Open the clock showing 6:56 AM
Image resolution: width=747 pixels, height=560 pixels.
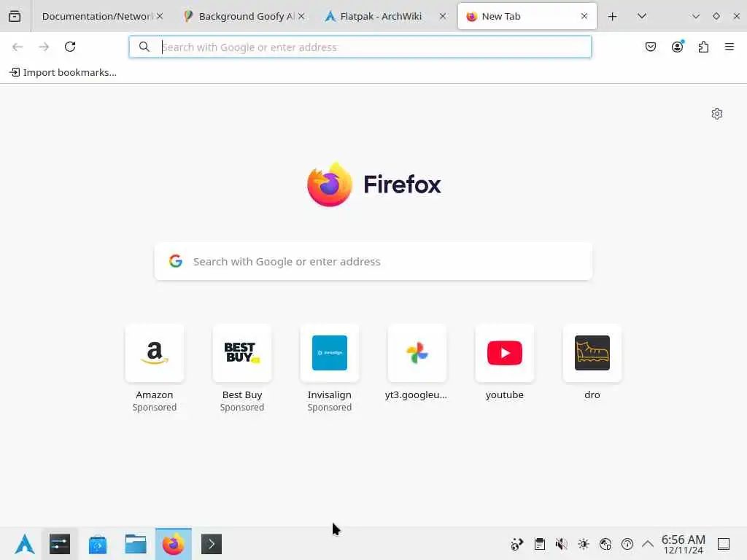(683, 544)
